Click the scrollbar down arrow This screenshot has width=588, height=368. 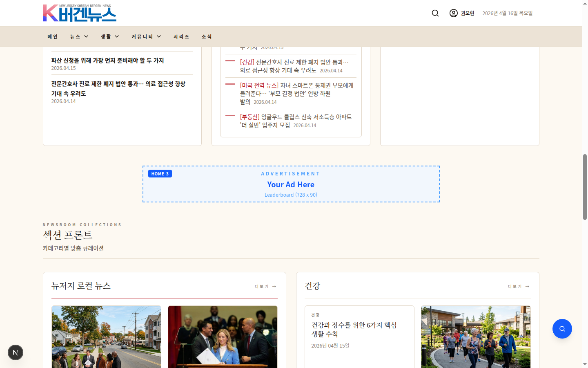coord(585,364)
